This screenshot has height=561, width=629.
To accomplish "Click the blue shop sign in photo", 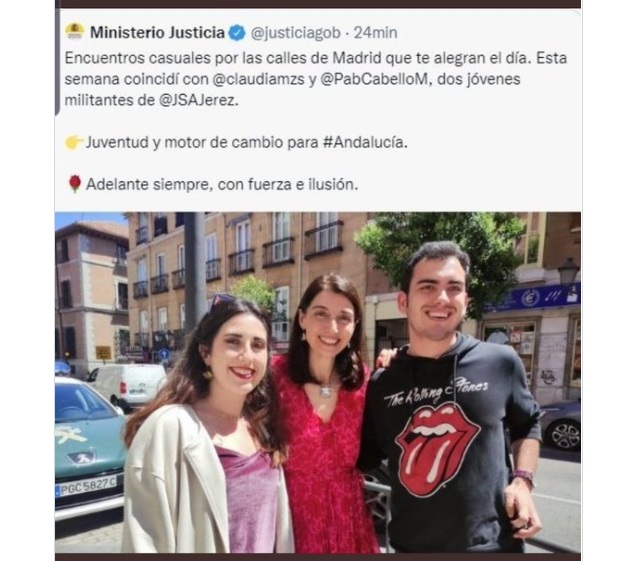I will pyautogui.click(x=531, y=298).
